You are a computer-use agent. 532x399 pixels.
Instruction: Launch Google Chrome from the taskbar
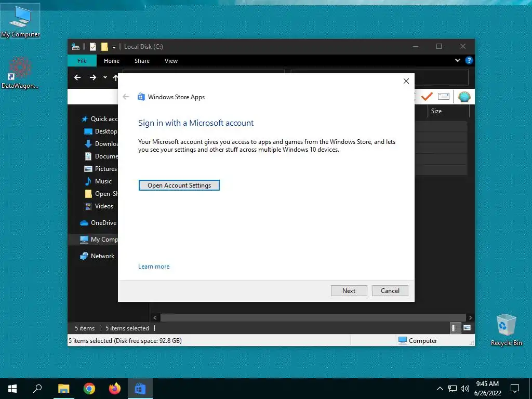89,389
